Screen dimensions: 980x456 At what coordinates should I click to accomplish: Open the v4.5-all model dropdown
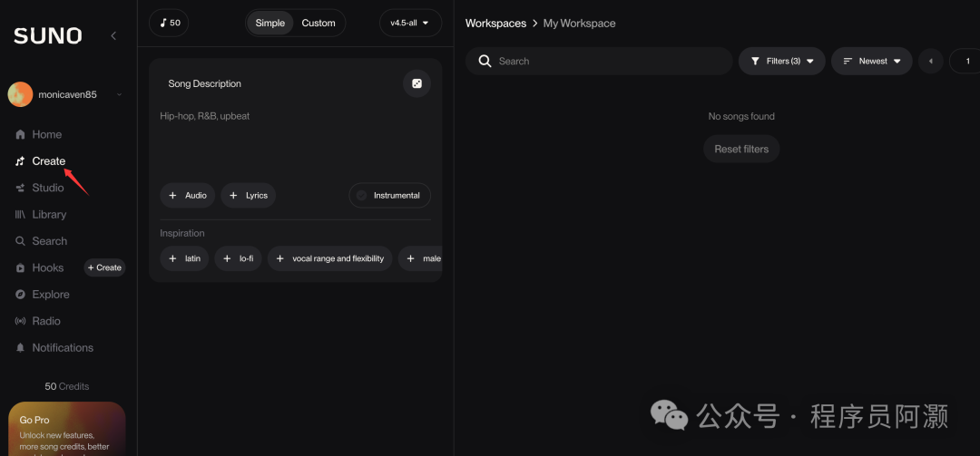[x=410, y=23]
